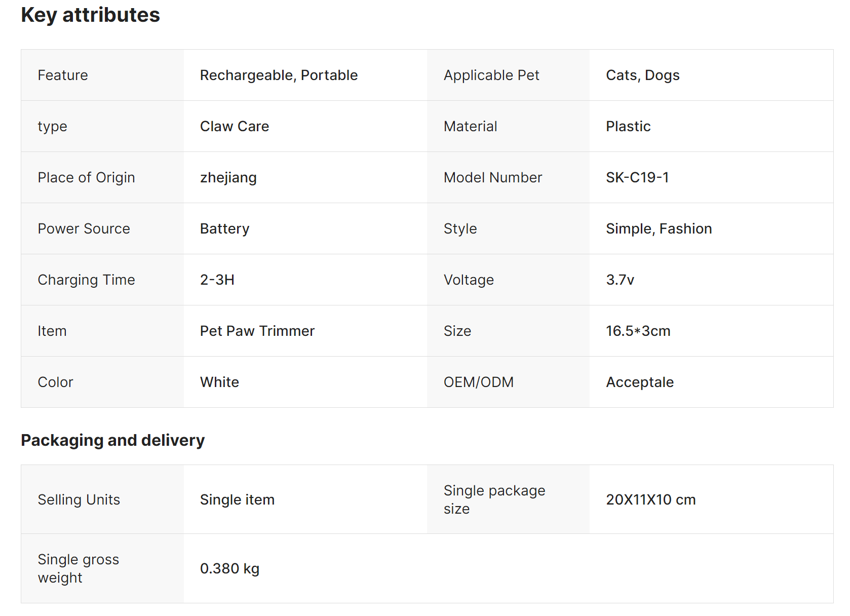Click the Simple, Fashion style value
Image resolution: width=850 pixels, height=616 pixels.
click(x=659, y=228)
